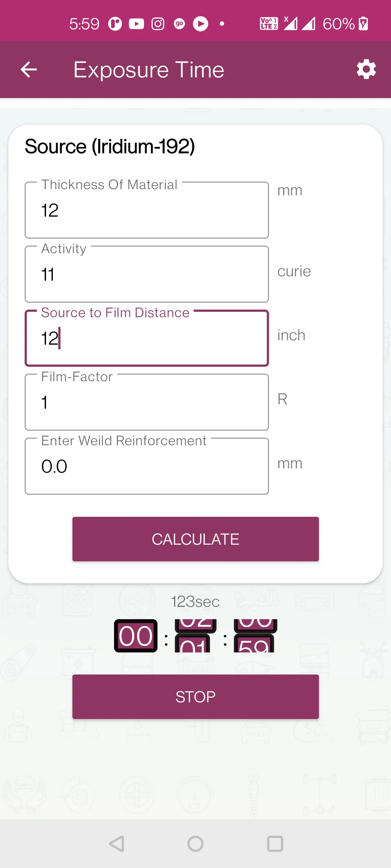Tap the timer minutes digit wheel

(x=195, y=636)
